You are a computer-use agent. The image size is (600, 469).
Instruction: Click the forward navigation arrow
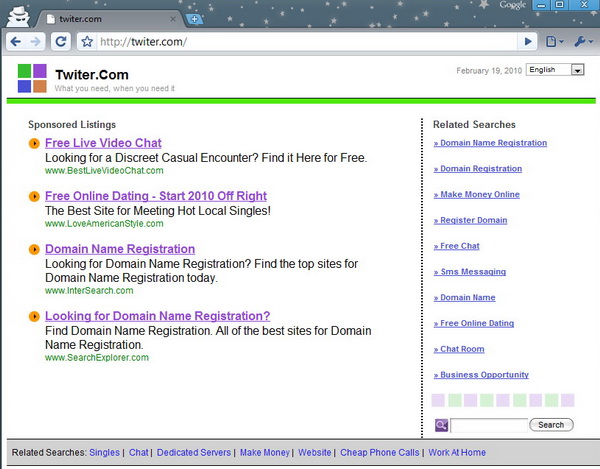tap(35, 42)
